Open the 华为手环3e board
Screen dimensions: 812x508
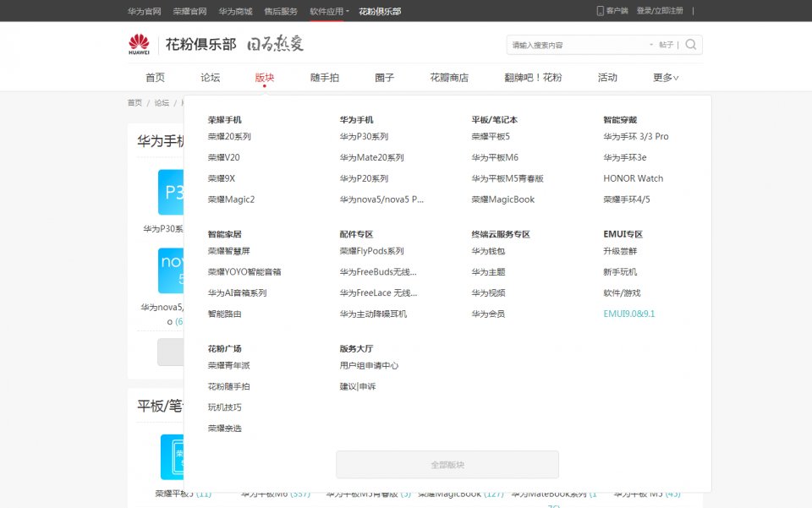pos(625,157)
